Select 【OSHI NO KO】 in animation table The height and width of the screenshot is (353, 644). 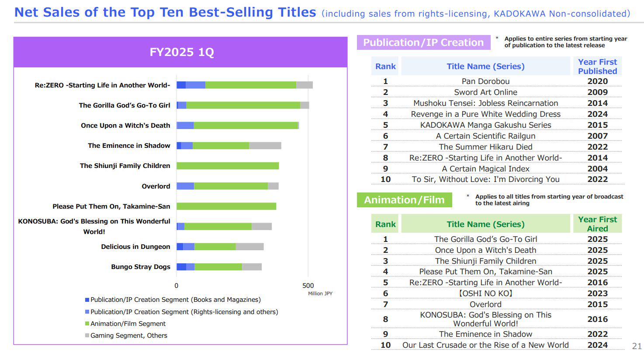point(485,294)
